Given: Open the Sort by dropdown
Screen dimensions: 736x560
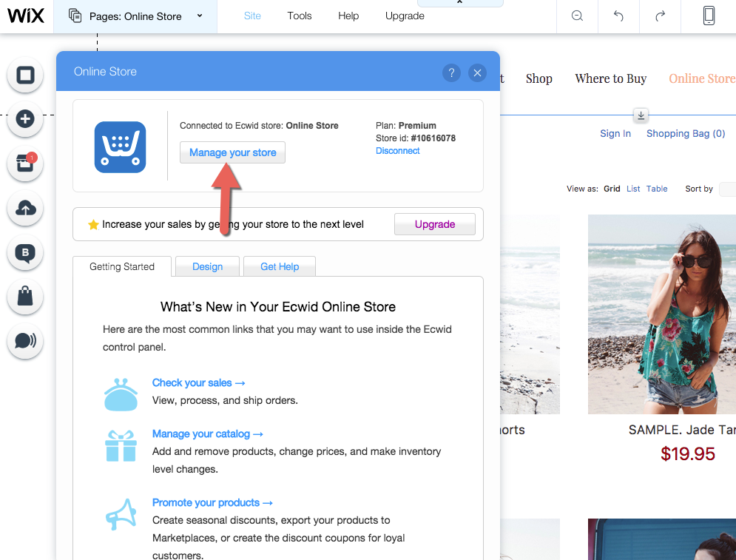Looking at the screenshot, I should coord(728,189).
